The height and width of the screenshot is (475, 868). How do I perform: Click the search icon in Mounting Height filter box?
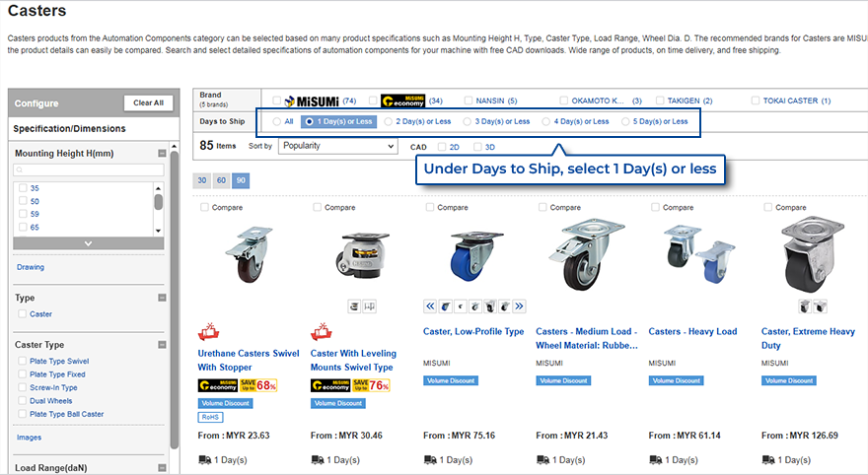pos(20,170)
